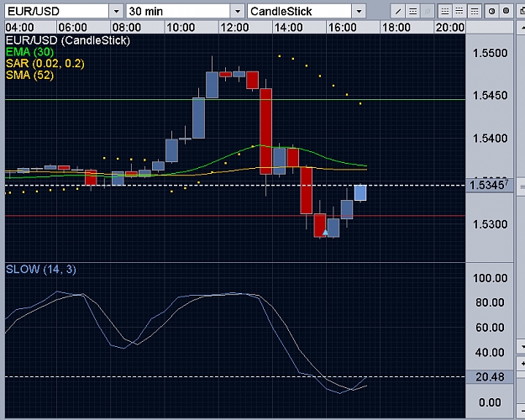Click the CandleStick chart type field
525x420 pixels.
(300, 12)
